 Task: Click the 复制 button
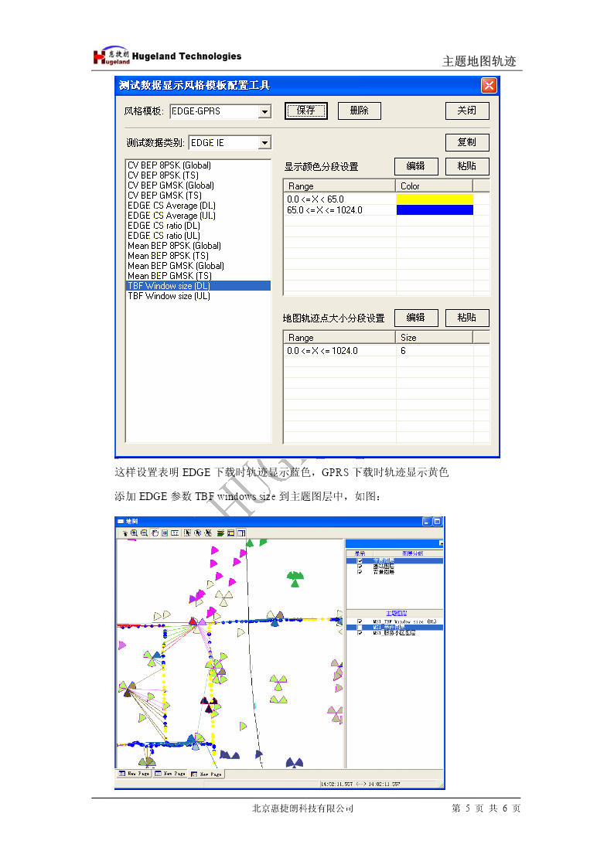point(467,142)
